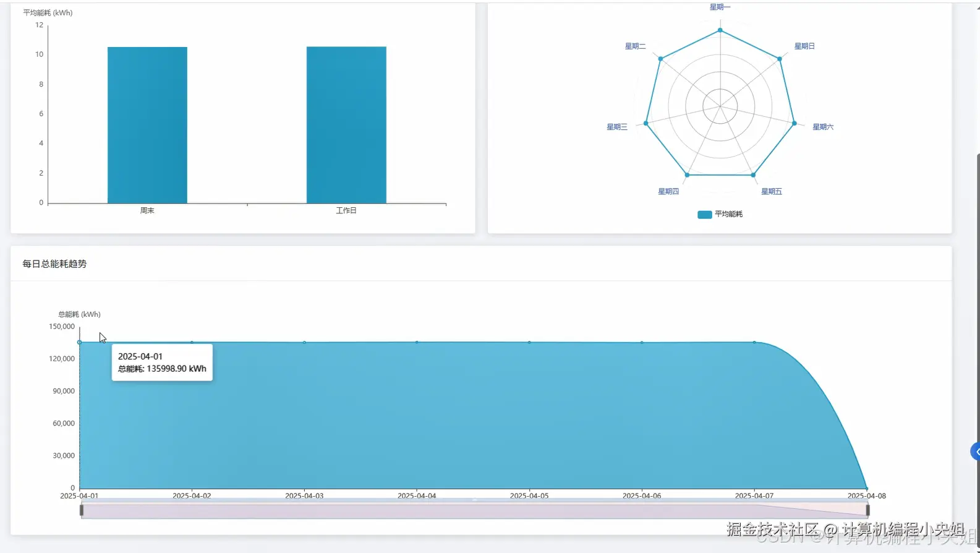The height and width of the screenshot is (553, 980).
Task: Select the 星期六 radar data point
Action: (795, 123)
